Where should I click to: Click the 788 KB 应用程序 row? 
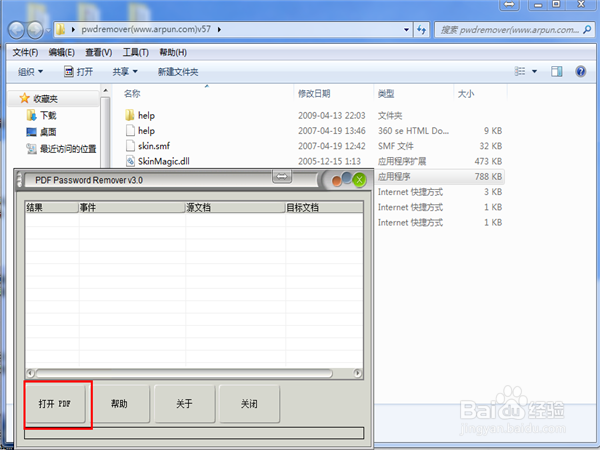click(x=439, y=176)
